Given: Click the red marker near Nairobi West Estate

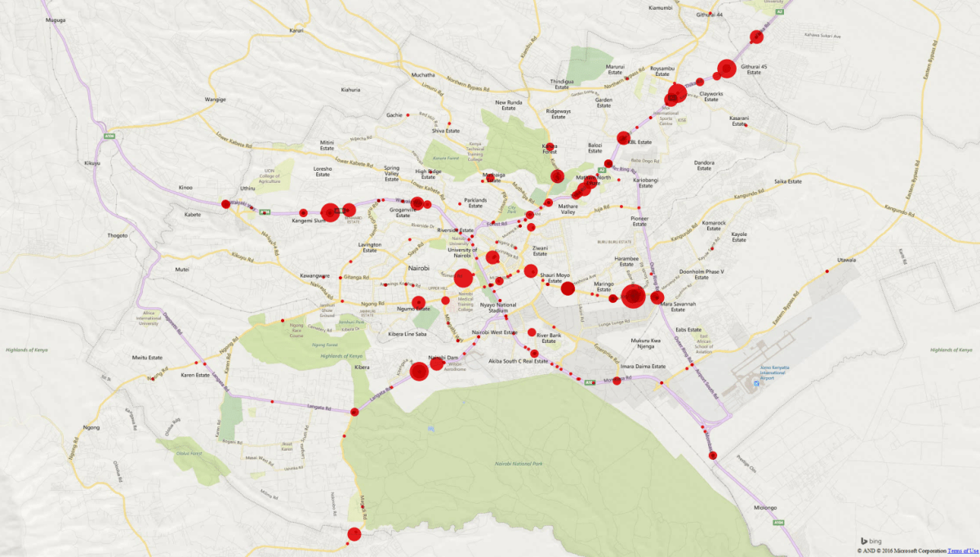Looking at the screenshot, I should tap(479, 336).
